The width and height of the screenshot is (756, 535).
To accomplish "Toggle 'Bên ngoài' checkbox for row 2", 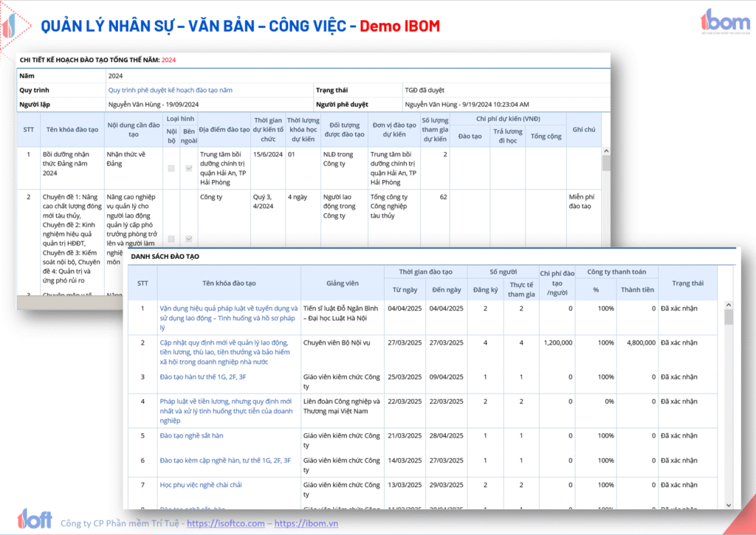I will [189, 239].
